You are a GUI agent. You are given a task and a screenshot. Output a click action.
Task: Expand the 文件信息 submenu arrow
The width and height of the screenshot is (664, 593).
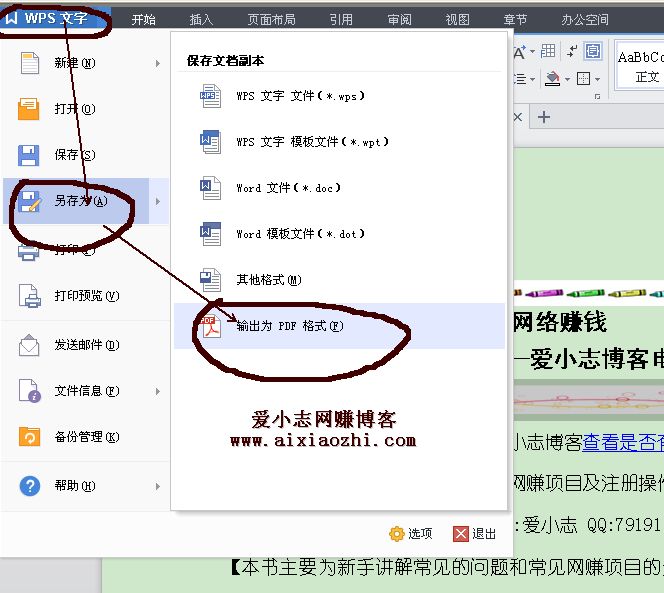point(158,391)
